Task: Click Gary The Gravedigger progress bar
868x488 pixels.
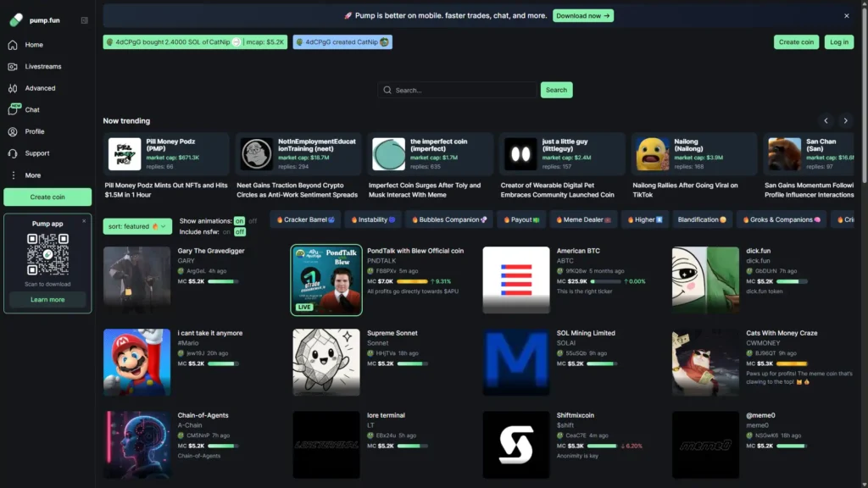Action: 223,281
